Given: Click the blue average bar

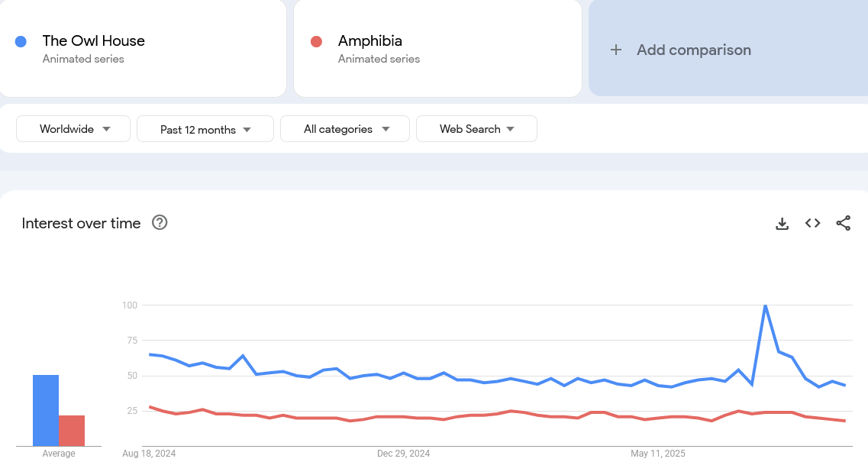Looking at the screenshot, I should tap(46, 410).
